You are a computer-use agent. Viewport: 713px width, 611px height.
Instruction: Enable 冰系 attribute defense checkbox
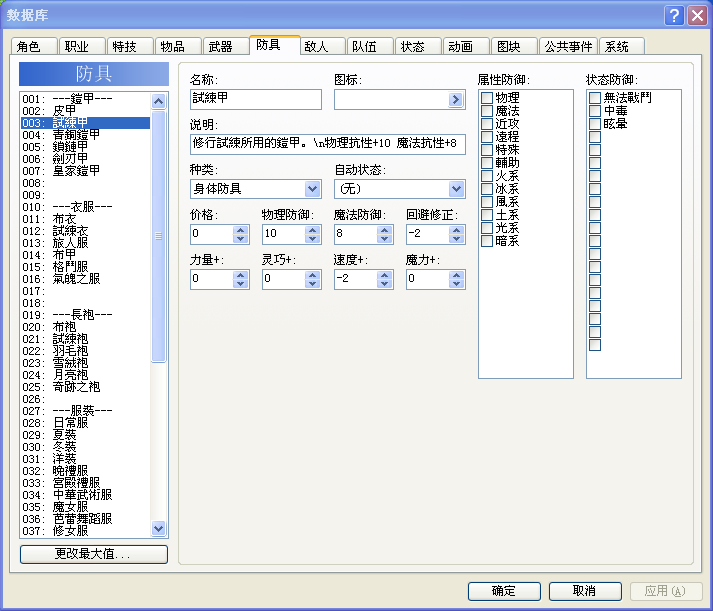487,189
